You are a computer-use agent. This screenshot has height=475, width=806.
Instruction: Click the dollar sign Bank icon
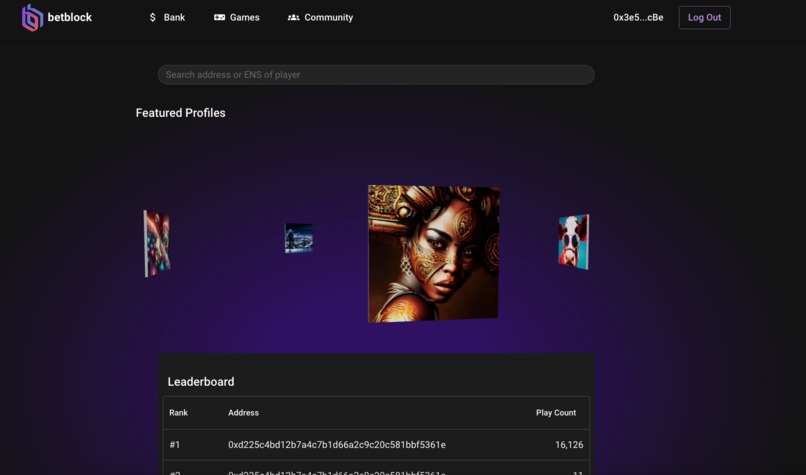tap(152, 17)
